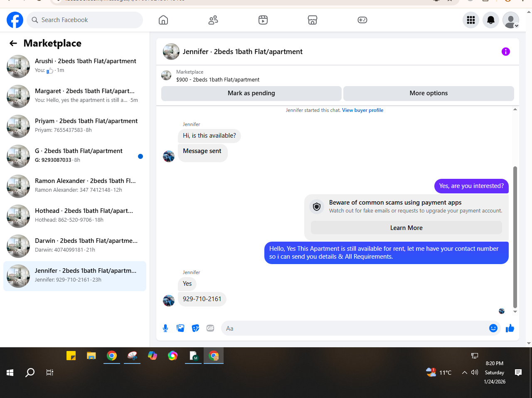The width and height of the screenshot is (532, 398).
Task: Open View buyer profile link
Action: click(362, 110)
